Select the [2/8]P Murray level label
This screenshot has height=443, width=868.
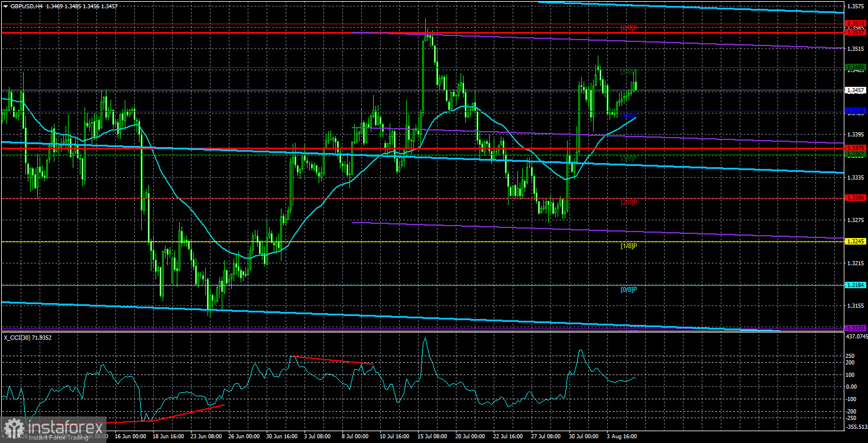click(629, 202)
